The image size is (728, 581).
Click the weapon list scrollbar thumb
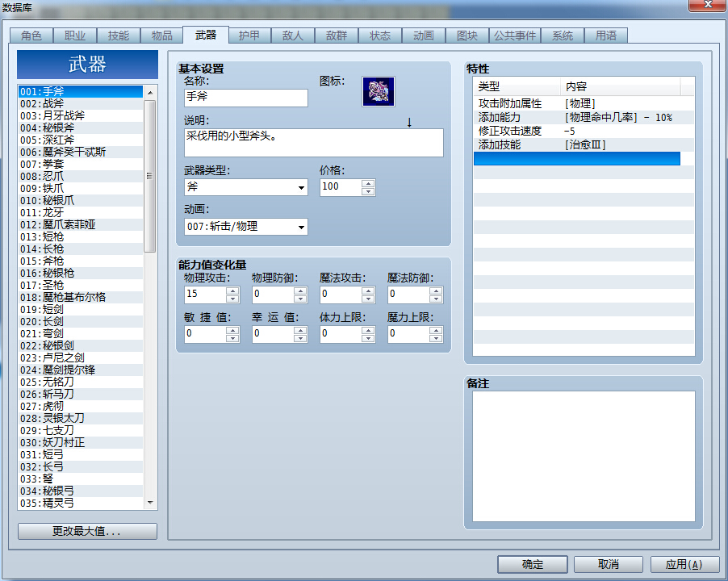click(149, 176)
